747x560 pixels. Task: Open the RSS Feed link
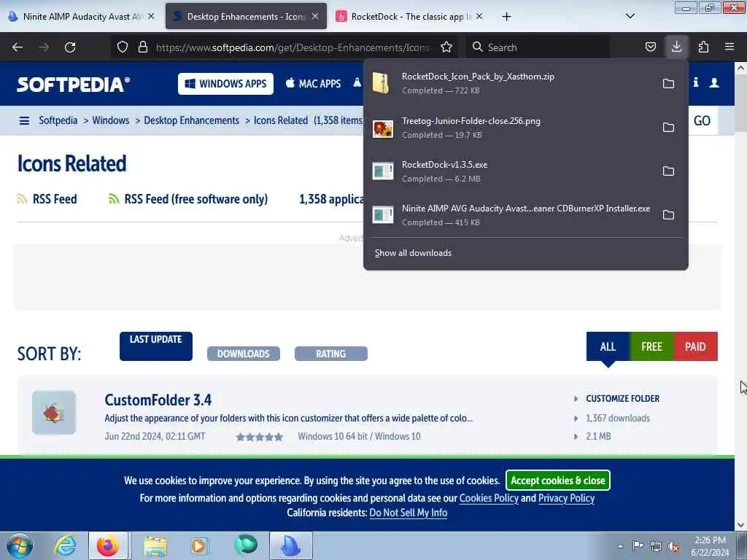(47, 199)
